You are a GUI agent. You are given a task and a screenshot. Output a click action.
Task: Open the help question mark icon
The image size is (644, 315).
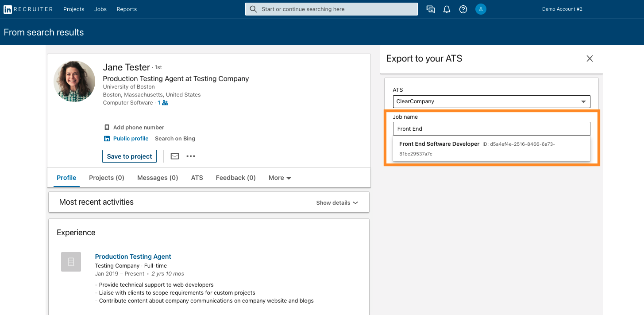coord(463,9)
